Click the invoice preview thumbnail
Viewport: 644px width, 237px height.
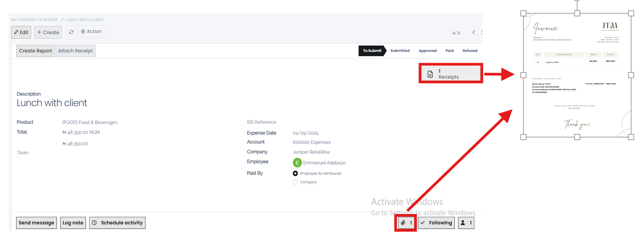[x=577, y=75]
